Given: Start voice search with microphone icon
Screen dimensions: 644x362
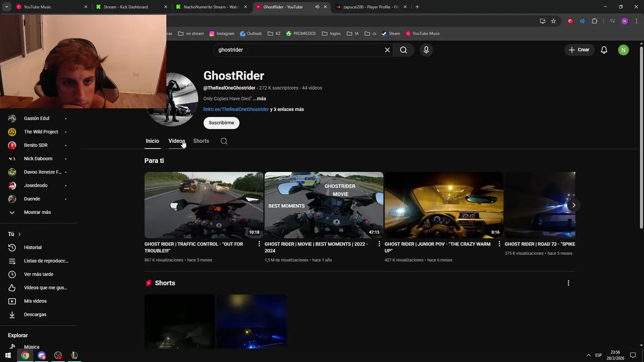Looking at the screenshot, I should tap(426, 50).
